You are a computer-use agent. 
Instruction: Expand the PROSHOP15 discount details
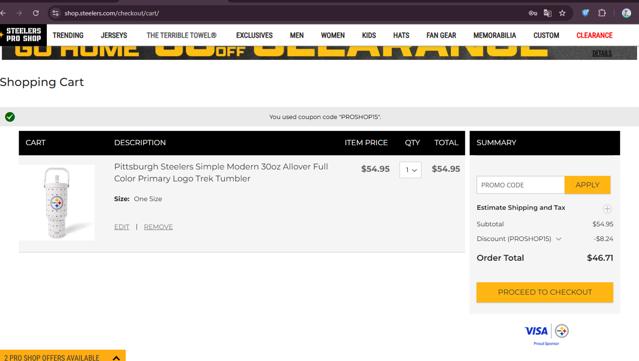(x=559, y=239)
